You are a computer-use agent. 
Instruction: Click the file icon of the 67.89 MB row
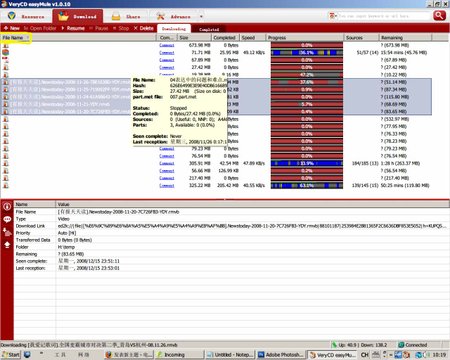click(5, 60)
